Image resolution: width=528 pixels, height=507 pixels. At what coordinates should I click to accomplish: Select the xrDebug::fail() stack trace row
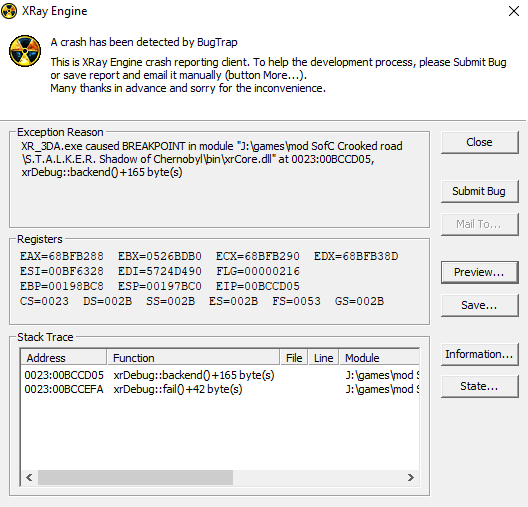tap(221, 389)
